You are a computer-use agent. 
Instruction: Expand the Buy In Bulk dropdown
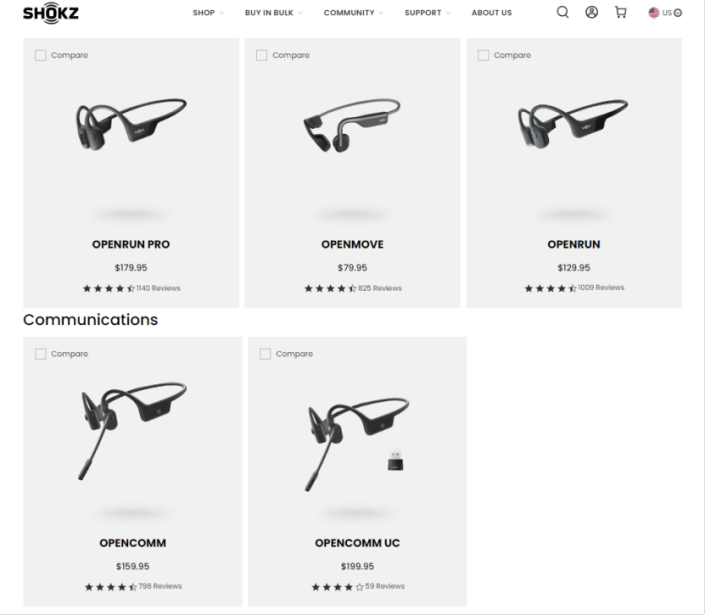point(273,13)
